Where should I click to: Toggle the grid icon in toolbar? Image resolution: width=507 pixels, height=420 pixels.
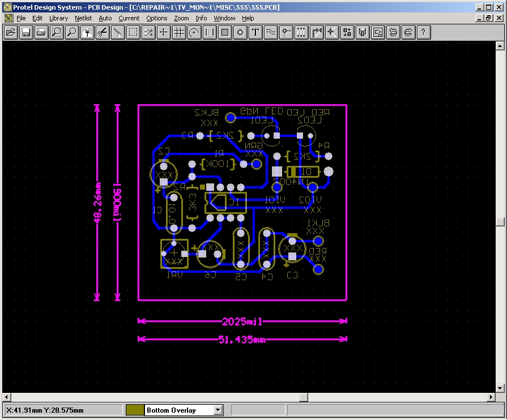coord(178,32)
